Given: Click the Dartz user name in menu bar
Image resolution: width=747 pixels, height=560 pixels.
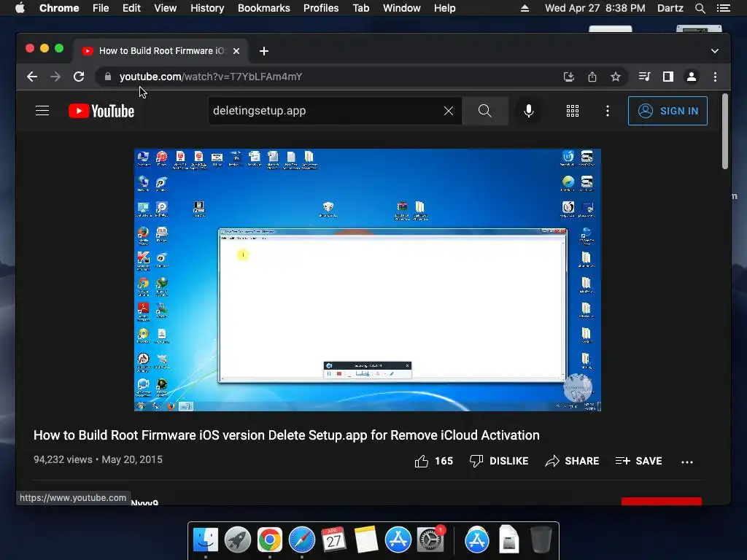Looking at the screenshot, I should coord(670,8).
